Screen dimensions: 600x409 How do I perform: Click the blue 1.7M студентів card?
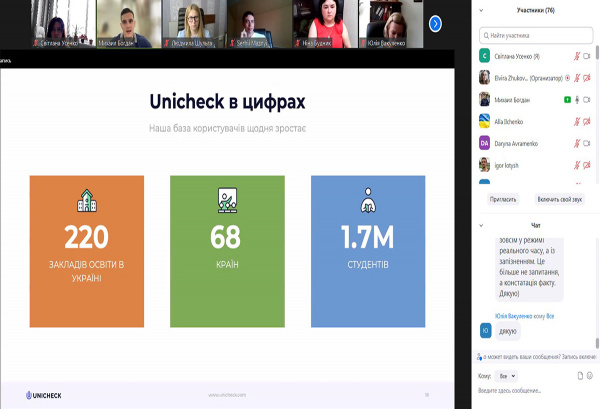tap(368, 251)
